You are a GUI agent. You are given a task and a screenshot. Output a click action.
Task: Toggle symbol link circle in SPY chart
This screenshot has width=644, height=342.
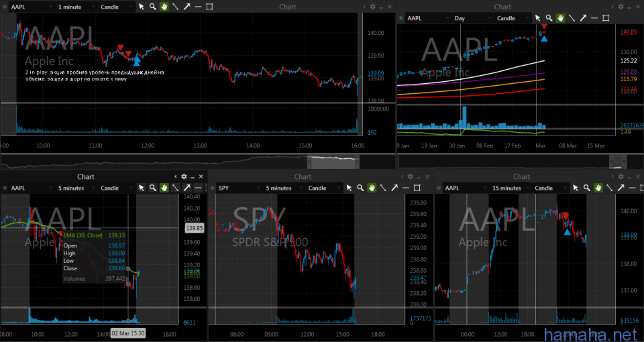click(213, 188)
